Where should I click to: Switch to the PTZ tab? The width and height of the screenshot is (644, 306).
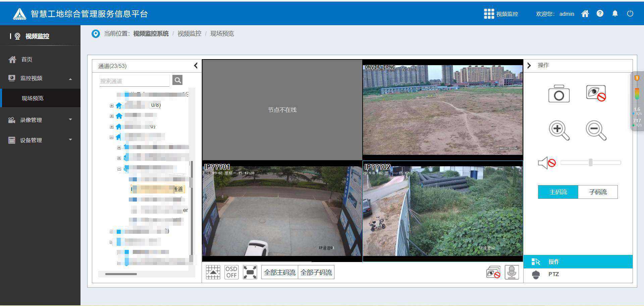pyautogui.click(x=553, y=274)
